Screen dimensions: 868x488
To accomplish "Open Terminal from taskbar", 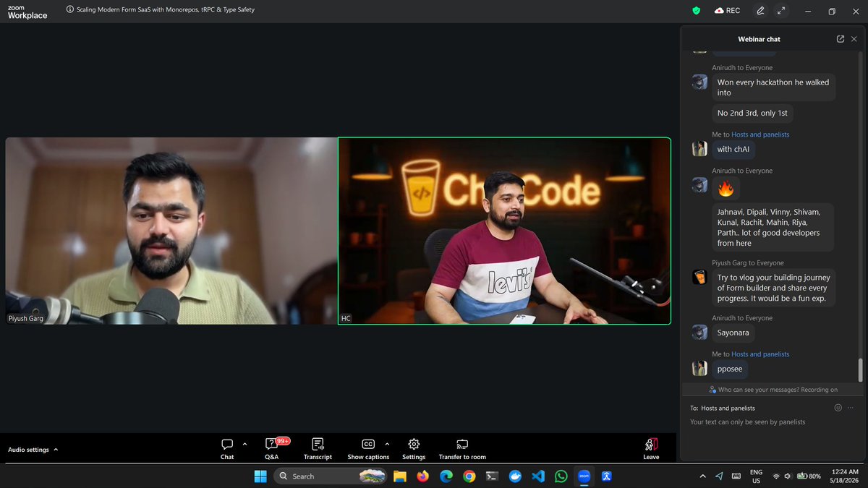I will pos(492,476).
